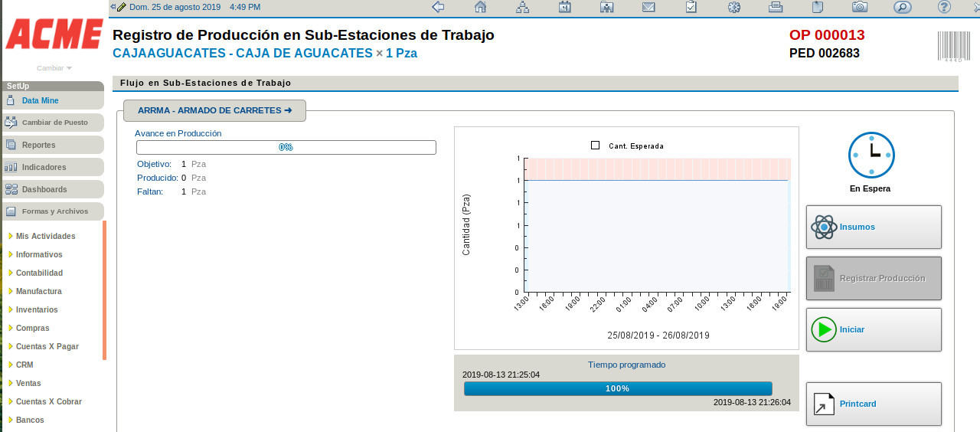Select the ARRMA - ARMADO DE CARRETES tab
This screenshot has height=432, width=980.
click(214, 110)
